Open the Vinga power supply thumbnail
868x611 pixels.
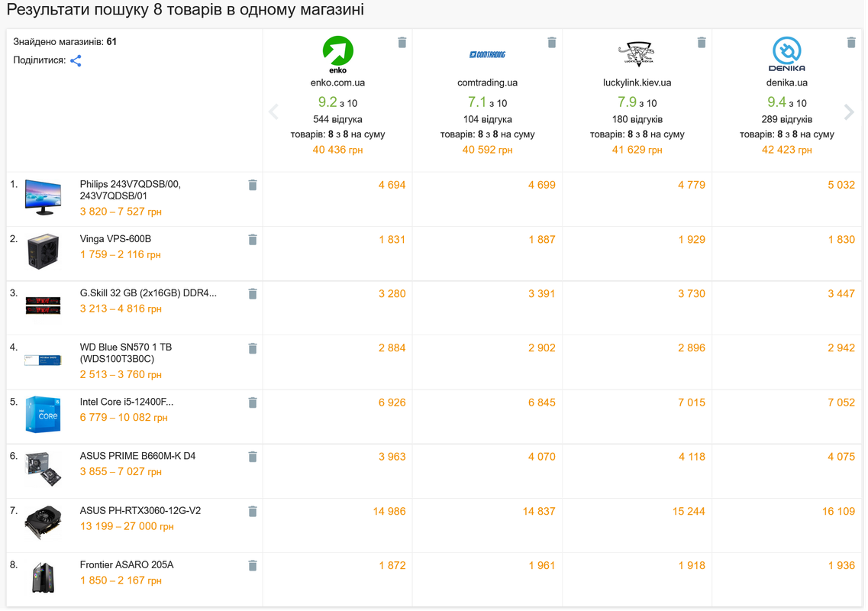coord(44,253)
